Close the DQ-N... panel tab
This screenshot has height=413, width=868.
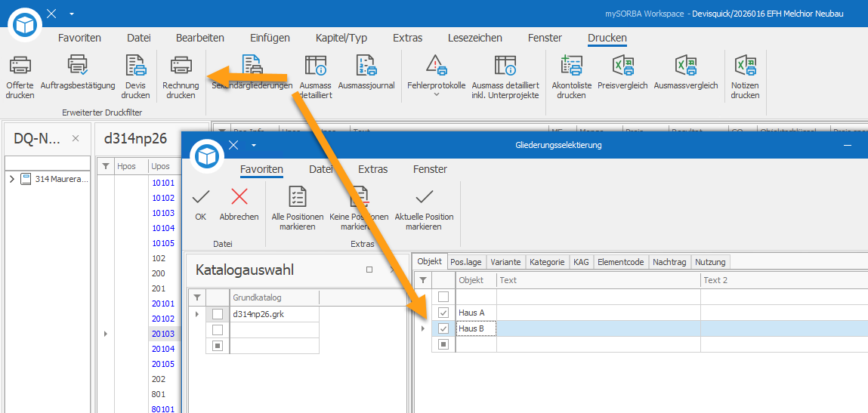[76, 138]
